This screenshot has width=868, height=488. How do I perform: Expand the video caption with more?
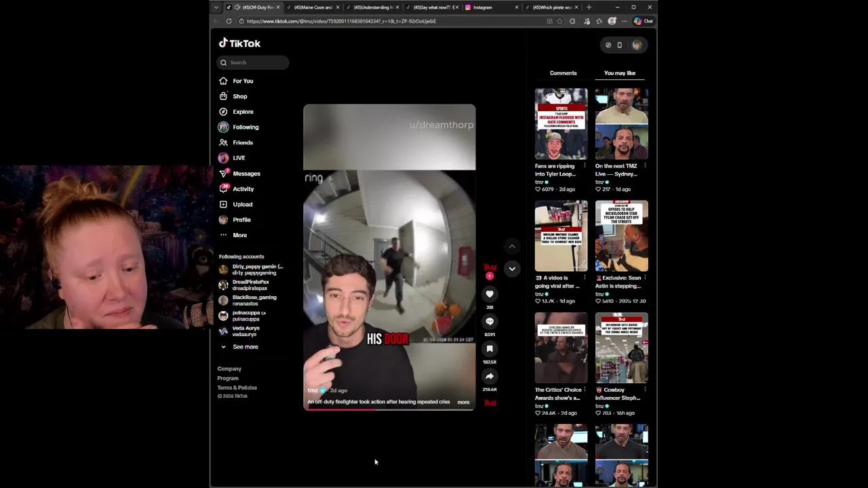point(463,403)
